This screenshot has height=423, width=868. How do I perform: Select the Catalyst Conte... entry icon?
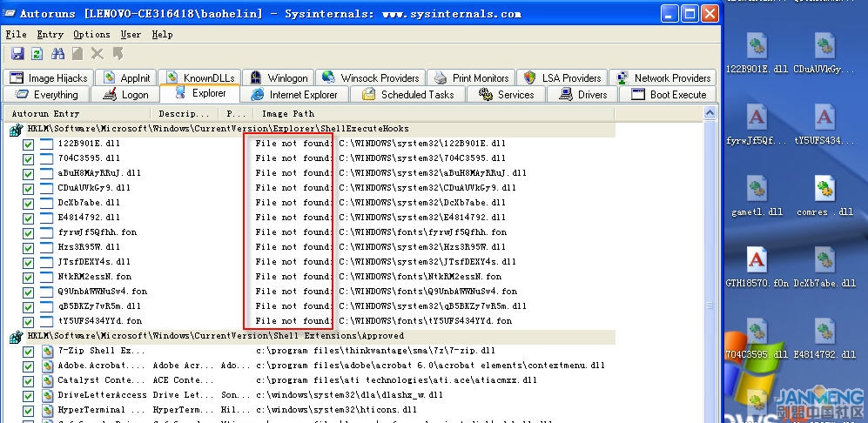(47, 381)
